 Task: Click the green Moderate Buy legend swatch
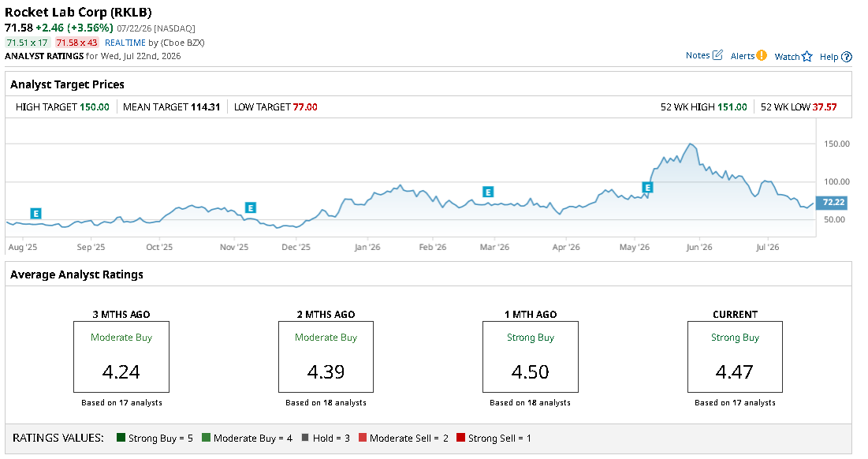click(x=206, y=438)
